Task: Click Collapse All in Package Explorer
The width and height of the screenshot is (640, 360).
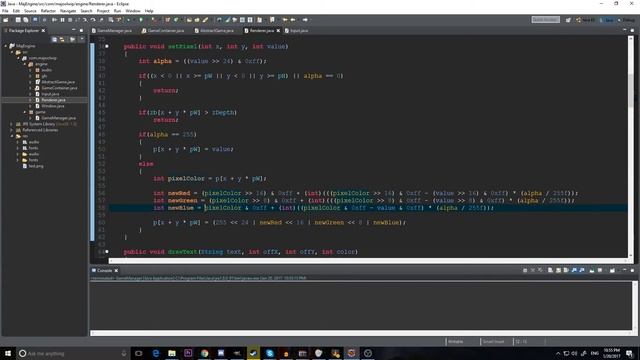Action: click(54, 39)
